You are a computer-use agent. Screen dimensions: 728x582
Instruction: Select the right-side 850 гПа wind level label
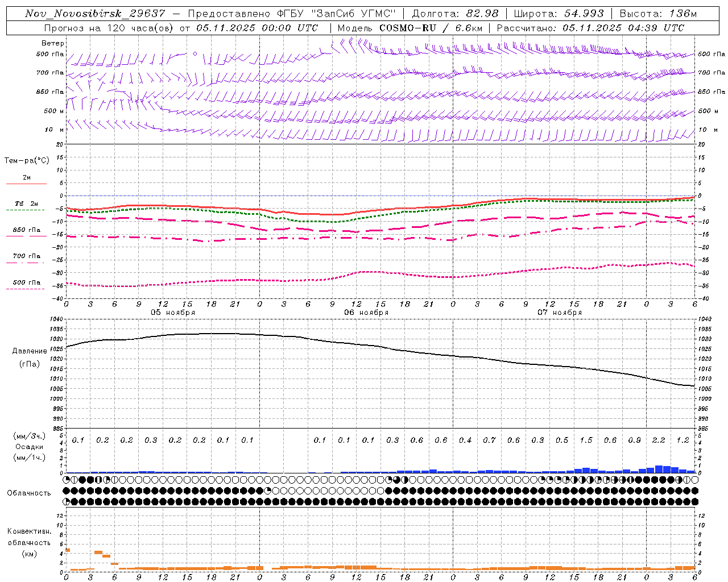712,92
